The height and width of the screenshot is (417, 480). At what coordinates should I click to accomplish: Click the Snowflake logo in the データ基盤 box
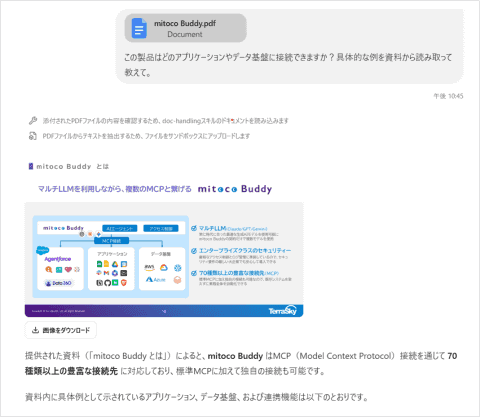(x=178, y=268)
